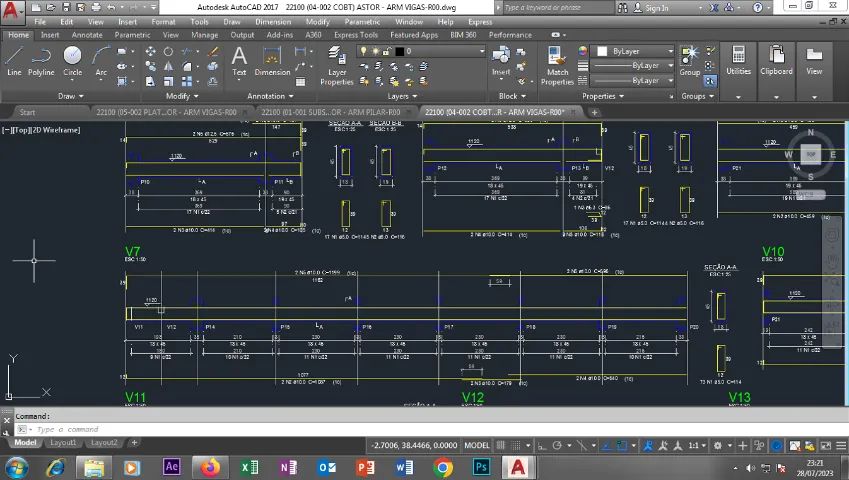Open the annotation scale 1:1 dropdown

pos(697,445)
